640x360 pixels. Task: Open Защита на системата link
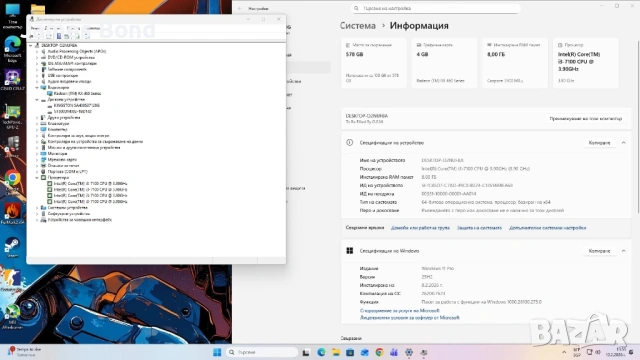(x=479, y=228)
